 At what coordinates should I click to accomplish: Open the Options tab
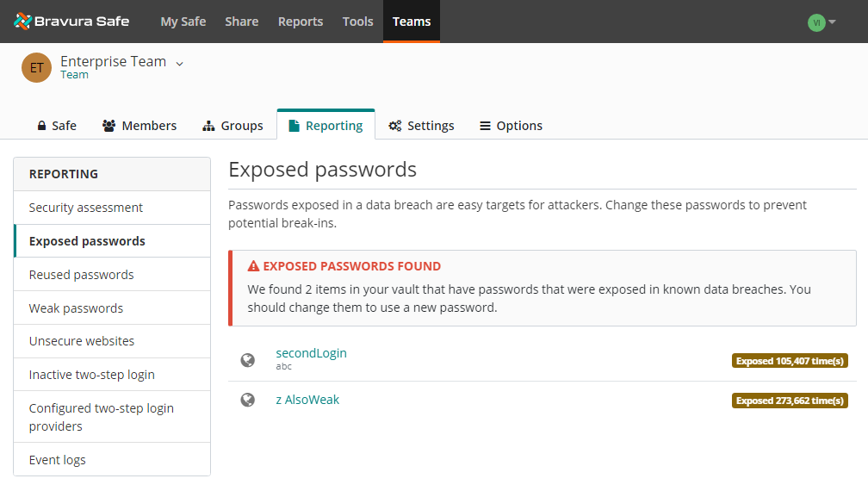click(x=511, y=126)
